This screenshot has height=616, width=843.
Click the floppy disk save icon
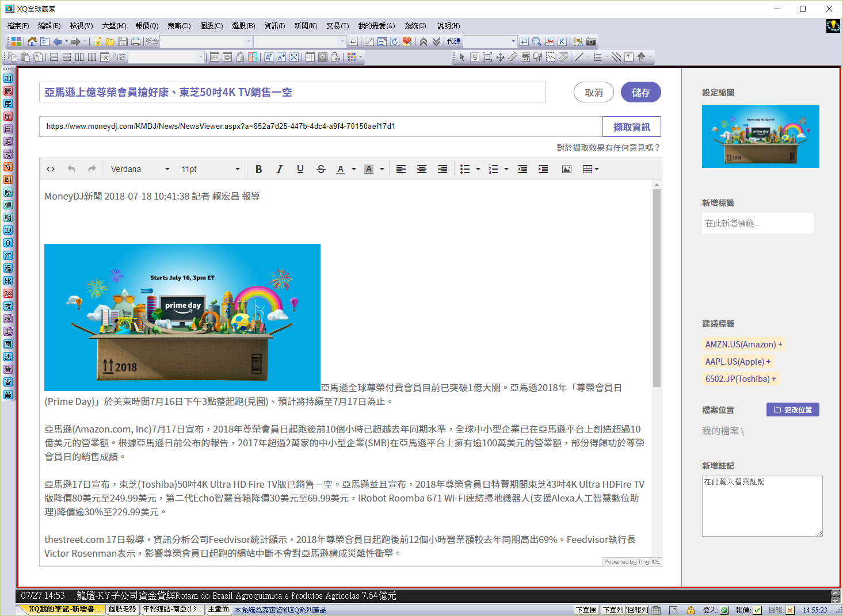123,41
